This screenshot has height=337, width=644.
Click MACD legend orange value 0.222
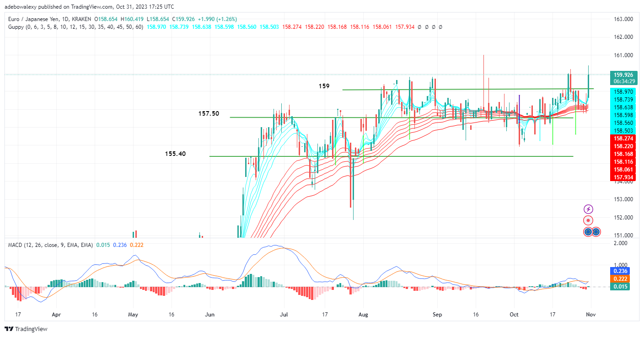pyautogui.click(x=137, y=245)
